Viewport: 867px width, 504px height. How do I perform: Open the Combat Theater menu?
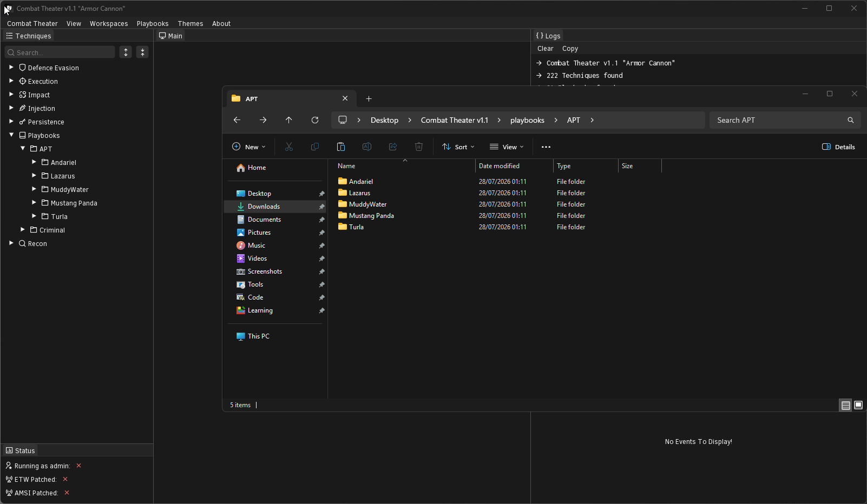click(32, 23)
